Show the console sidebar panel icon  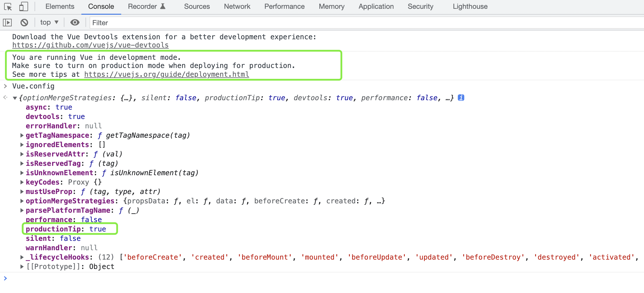tap(7, 23)
